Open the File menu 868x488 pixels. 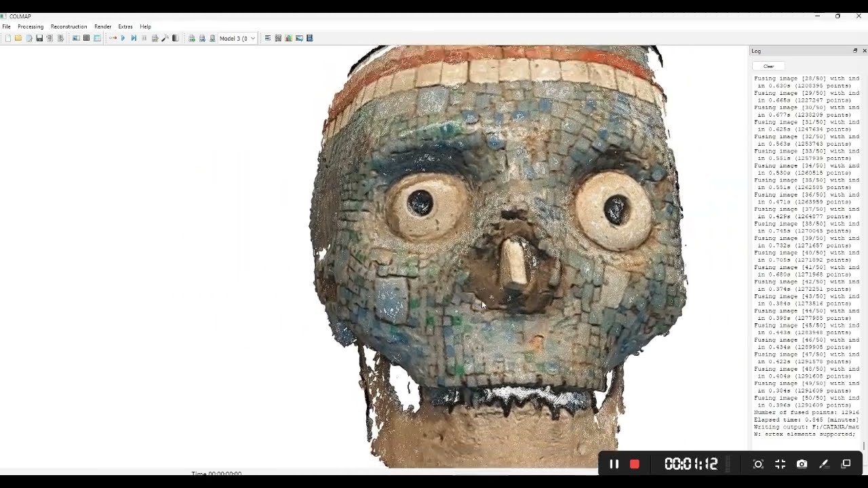point(6,26)
